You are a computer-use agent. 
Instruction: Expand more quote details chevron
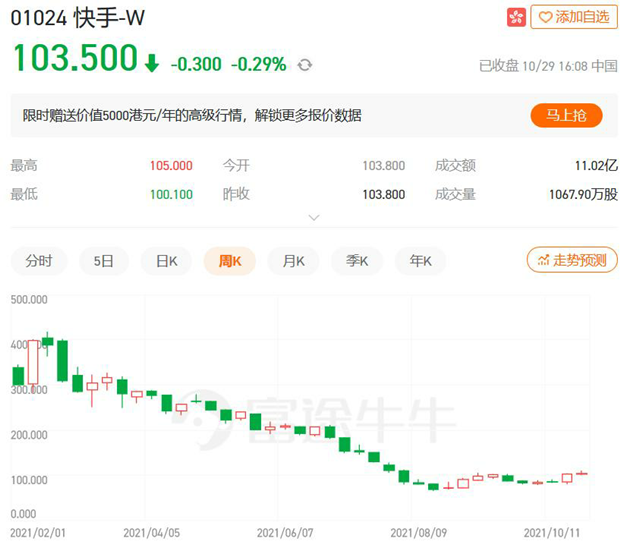tap(314, 218)
